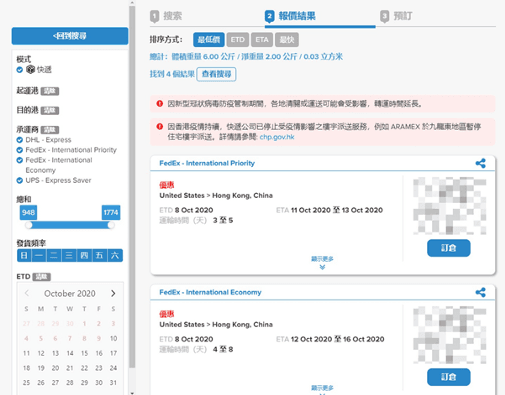Clear the 起運港 origin port filter
Image resolution: width=505 pixels, height=395 pixels.
click(x=50, y=91)
